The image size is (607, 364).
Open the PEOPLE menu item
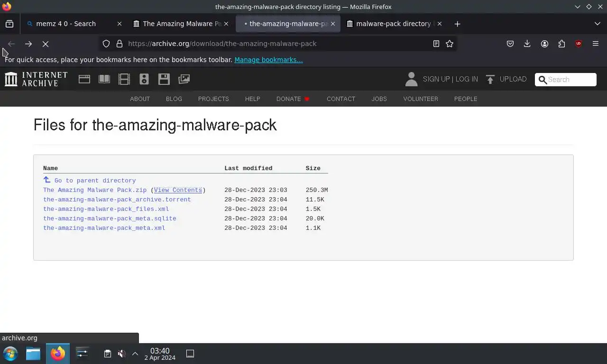tap(466, 99)
